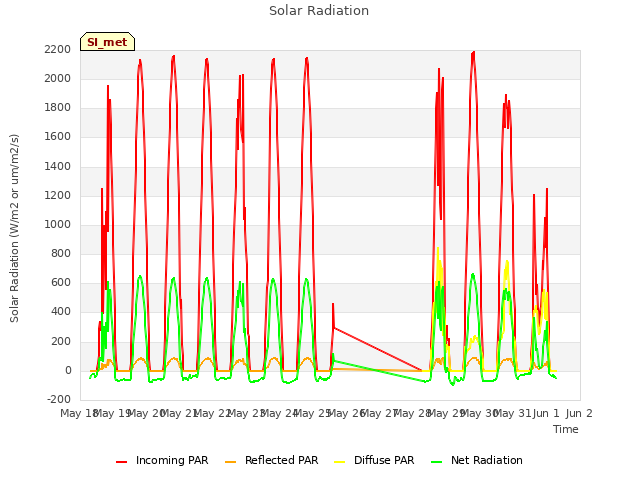Click the 1800 y-axis tick label

(58, 108)
